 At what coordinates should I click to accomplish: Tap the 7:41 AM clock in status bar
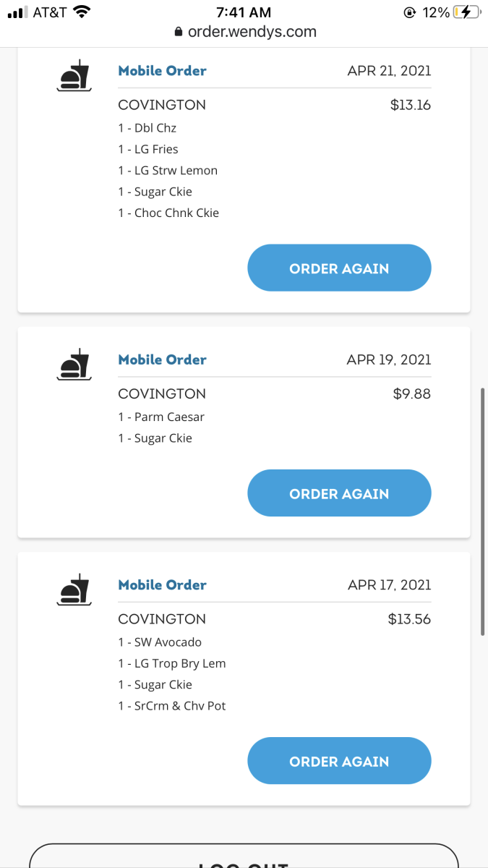[244, 12]
